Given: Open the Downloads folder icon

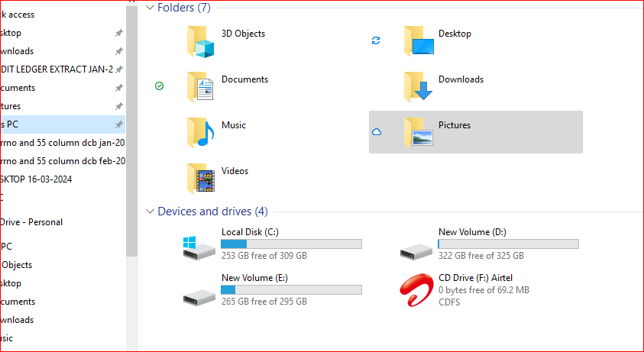Looking at the screenshot, I should pos(418,87).
